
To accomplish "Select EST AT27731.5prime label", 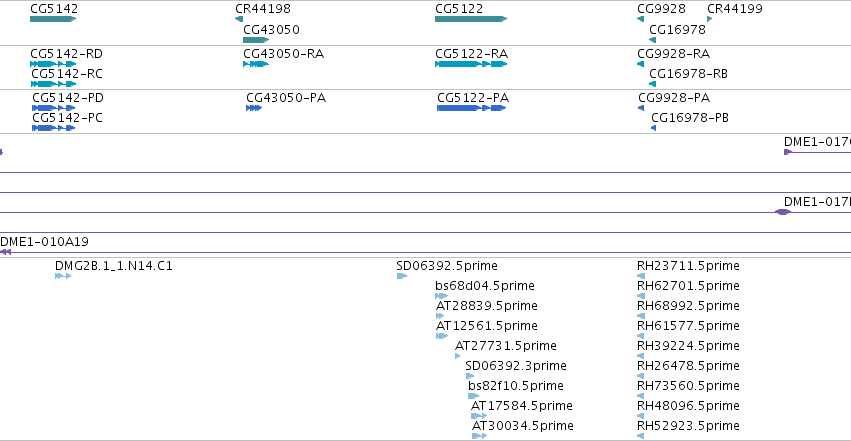I will point(506,346).
